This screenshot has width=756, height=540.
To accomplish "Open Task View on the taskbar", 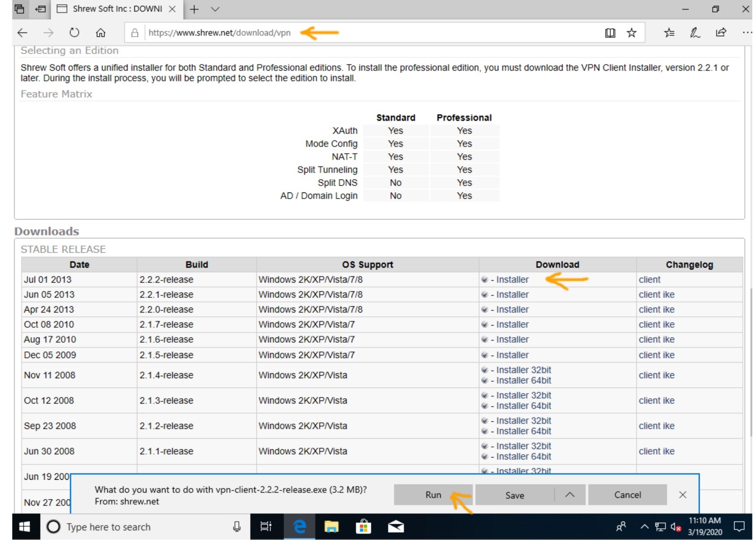I will pos(266,527).
